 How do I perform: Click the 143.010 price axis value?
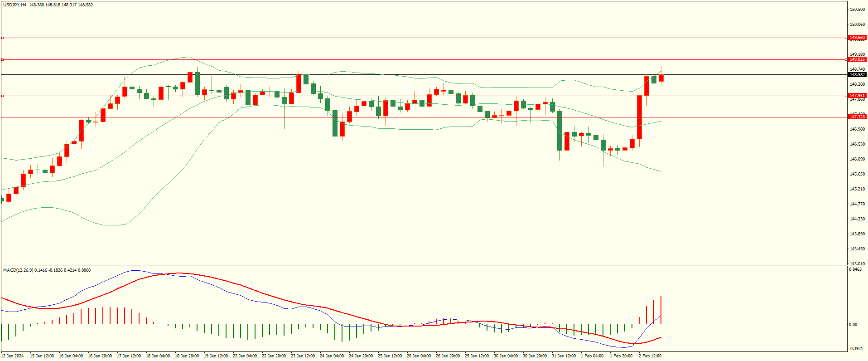pyautogui.click(x=858, y=263)
